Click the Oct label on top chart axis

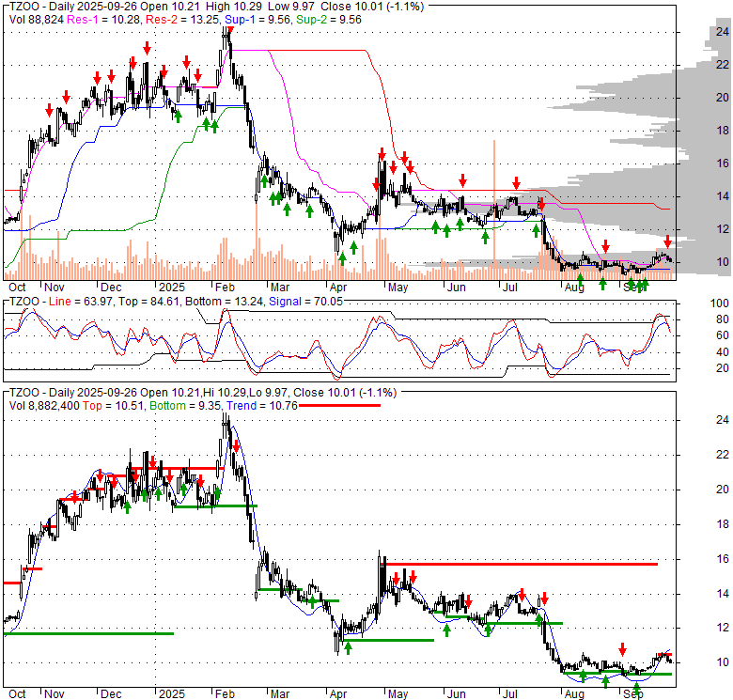[x=17, y=288]
